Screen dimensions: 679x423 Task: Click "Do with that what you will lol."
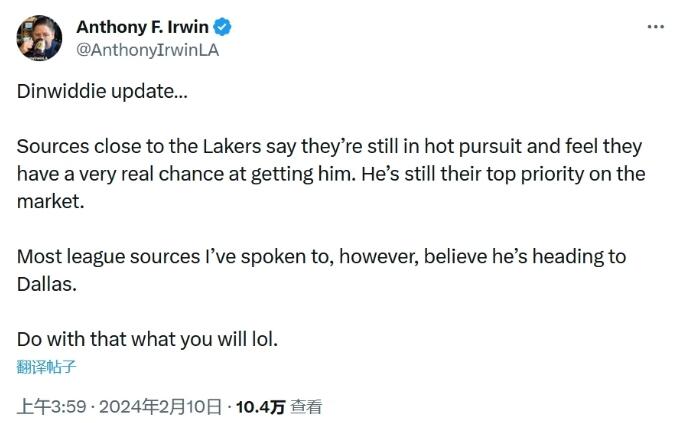point(147,339)
